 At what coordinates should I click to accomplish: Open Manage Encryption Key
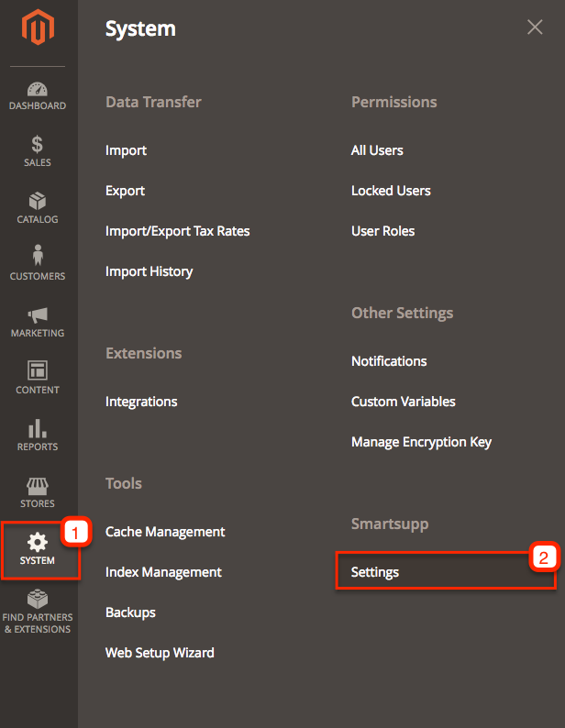[421, 442]
